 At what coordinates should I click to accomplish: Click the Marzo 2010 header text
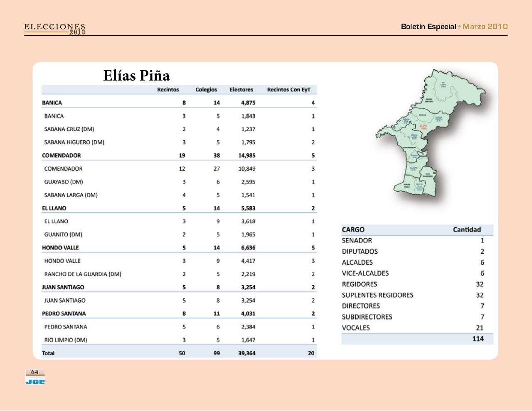[x=485, y=27]
